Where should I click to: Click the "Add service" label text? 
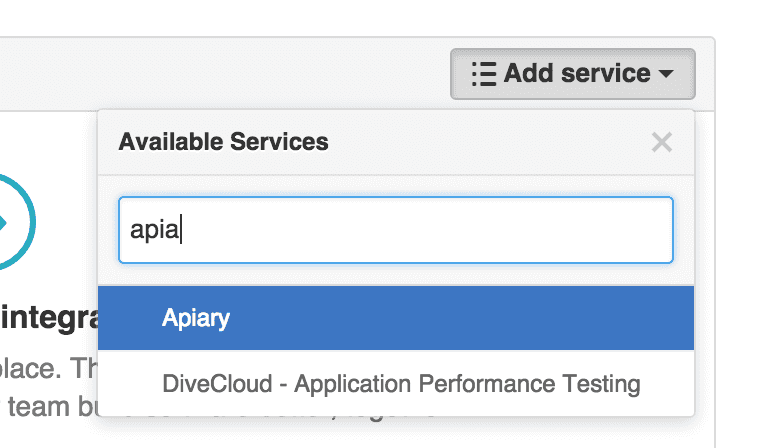[x=577, y=74]
